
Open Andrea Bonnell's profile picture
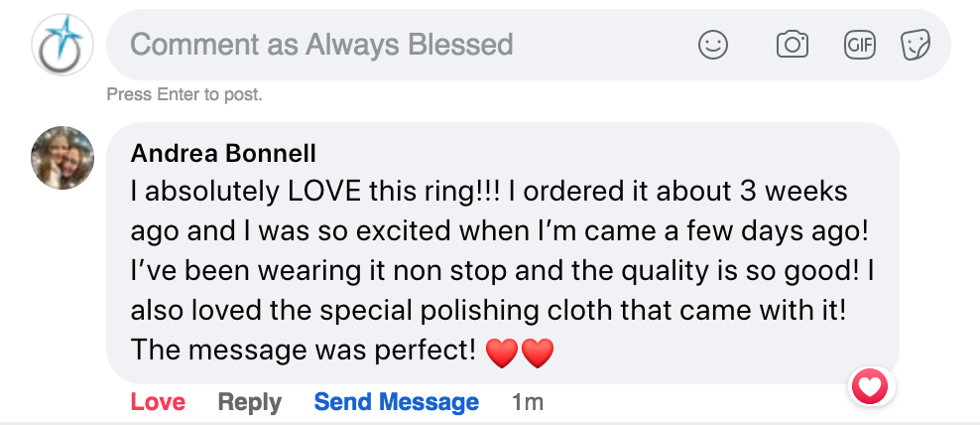click(x=61, y=157)
